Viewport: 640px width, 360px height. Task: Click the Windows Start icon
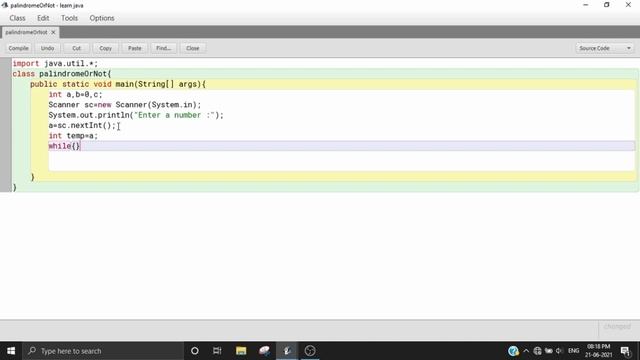[11, 351]
